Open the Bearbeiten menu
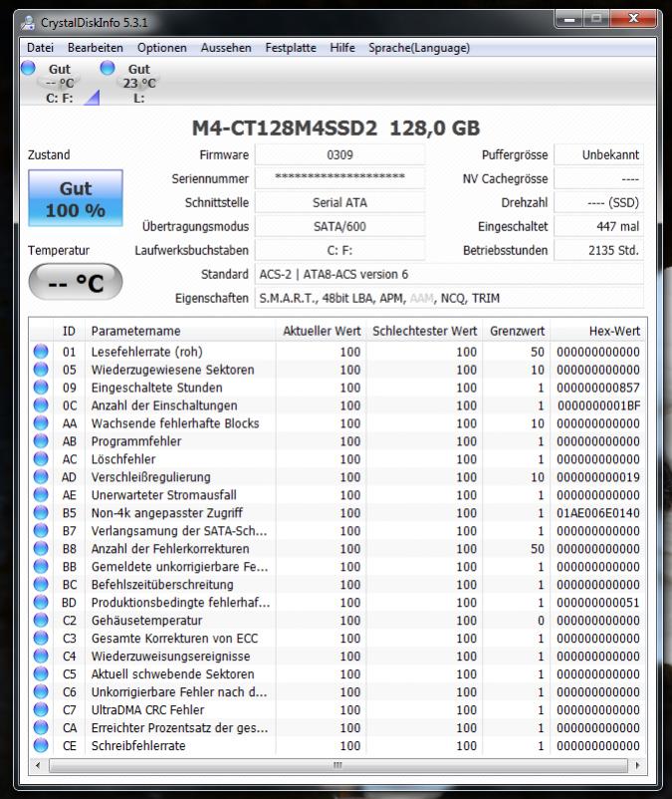 click(96, 48)
